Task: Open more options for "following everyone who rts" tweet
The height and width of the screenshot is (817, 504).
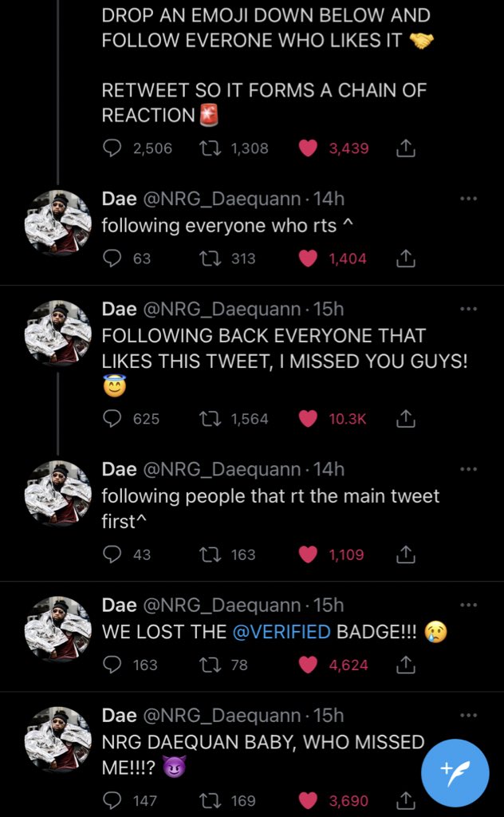Action: click(469, 199)
